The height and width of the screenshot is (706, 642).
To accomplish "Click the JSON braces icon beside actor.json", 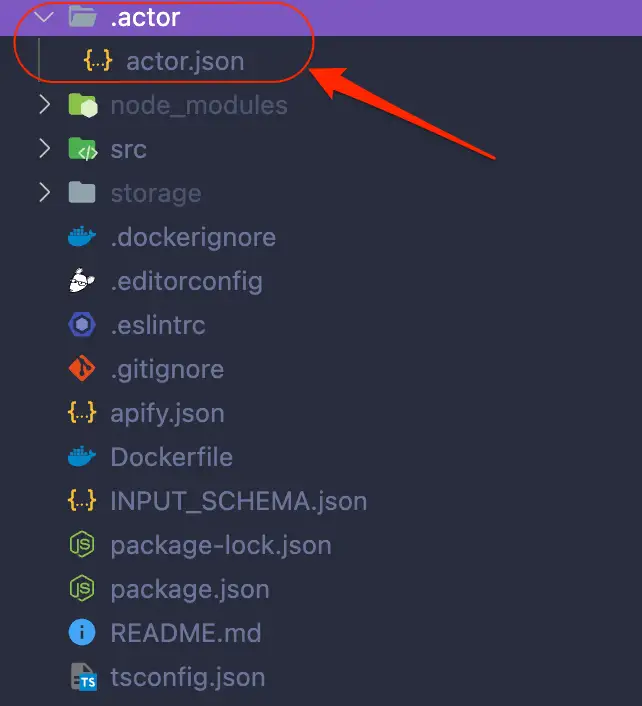I will tap(97, 61).
